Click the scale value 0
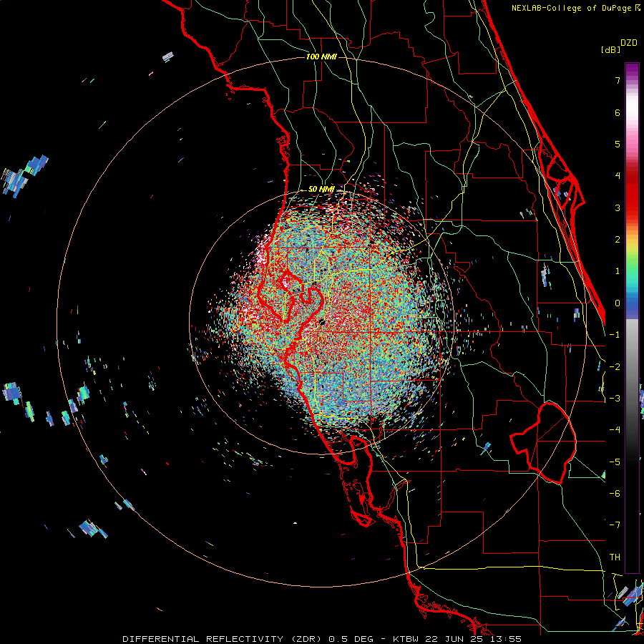The width and height of the screenshot is (644, 644). tap(618, 303)
